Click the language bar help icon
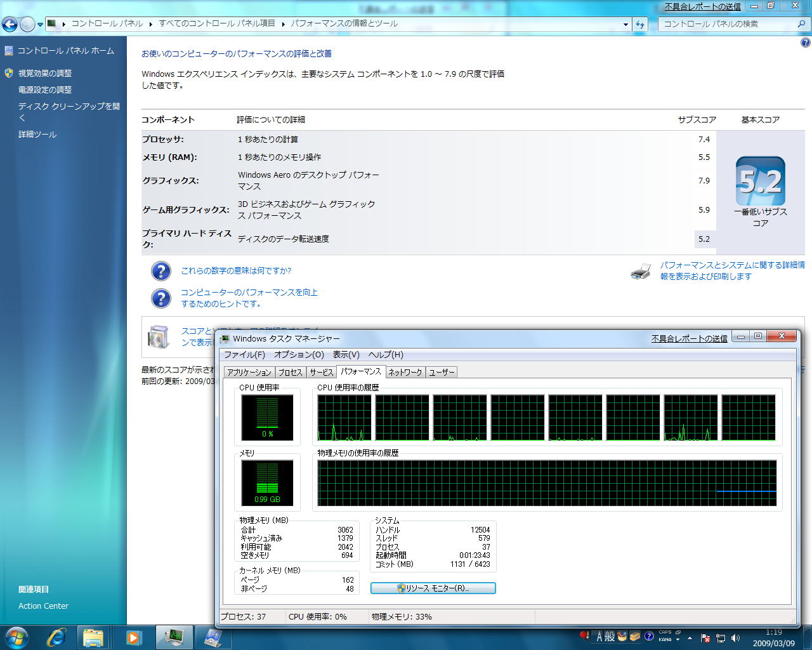This screenshot has height=650, width=812. tap(649, 637)
